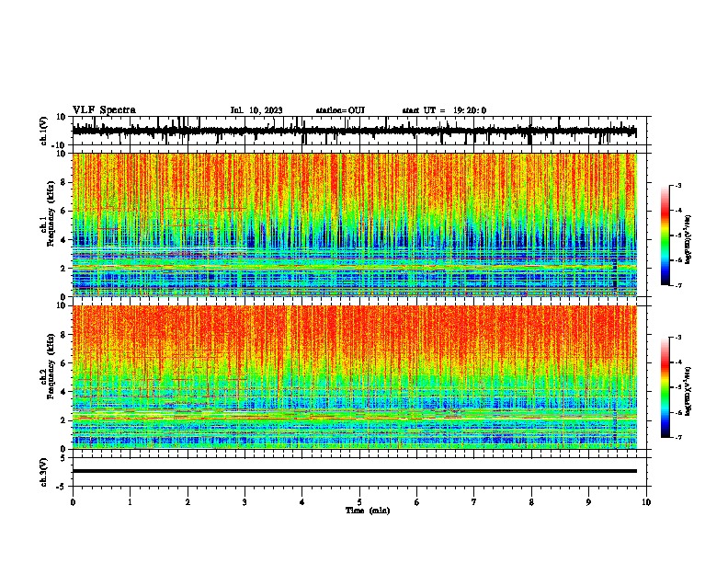728x563 pixels.
Task: Click the ch.2 color bar log(PSD) label
Action: (688, 391)
